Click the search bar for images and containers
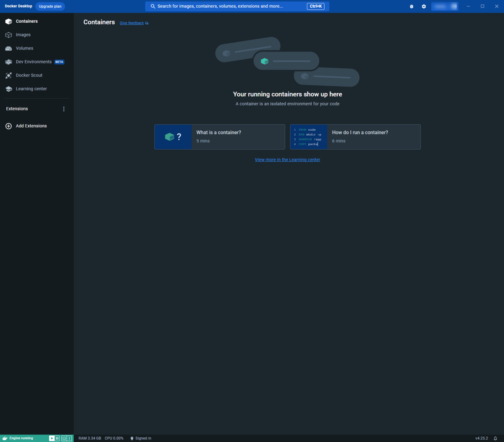The width and height of the screenshot is (504, 442). click(x=237, y=6)
